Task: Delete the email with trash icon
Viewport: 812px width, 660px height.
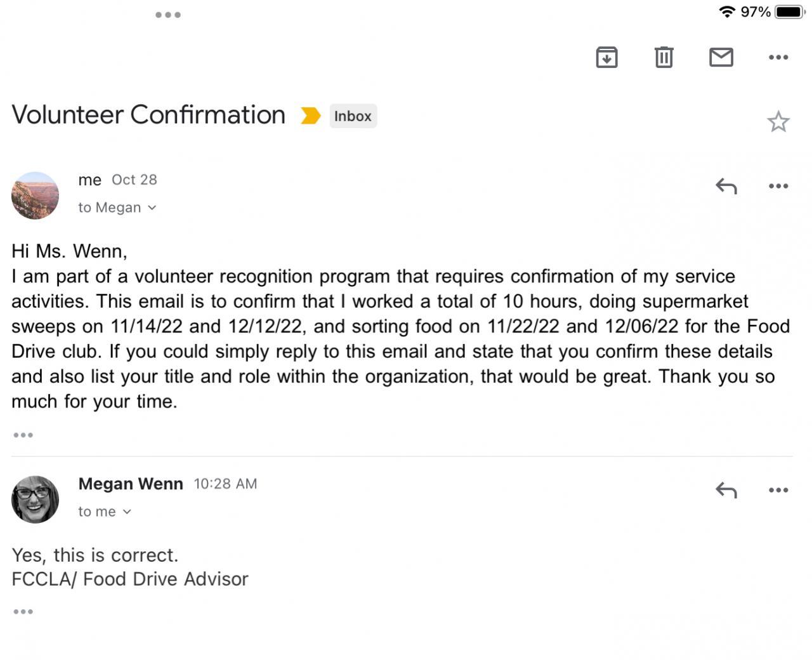Action: 664,58
